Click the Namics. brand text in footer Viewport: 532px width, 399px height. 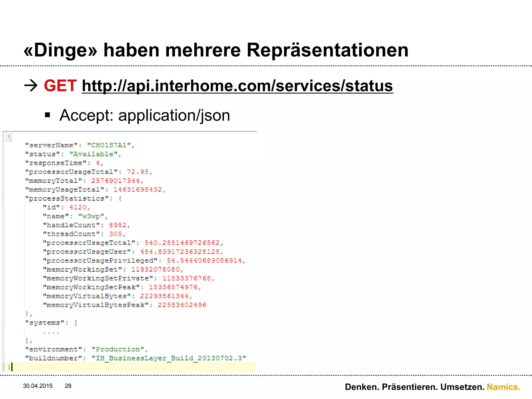[504, 387]
